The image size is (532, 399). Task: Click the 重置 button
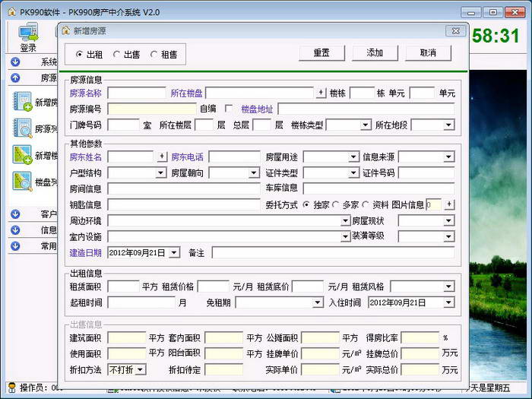tap(321, 53)
